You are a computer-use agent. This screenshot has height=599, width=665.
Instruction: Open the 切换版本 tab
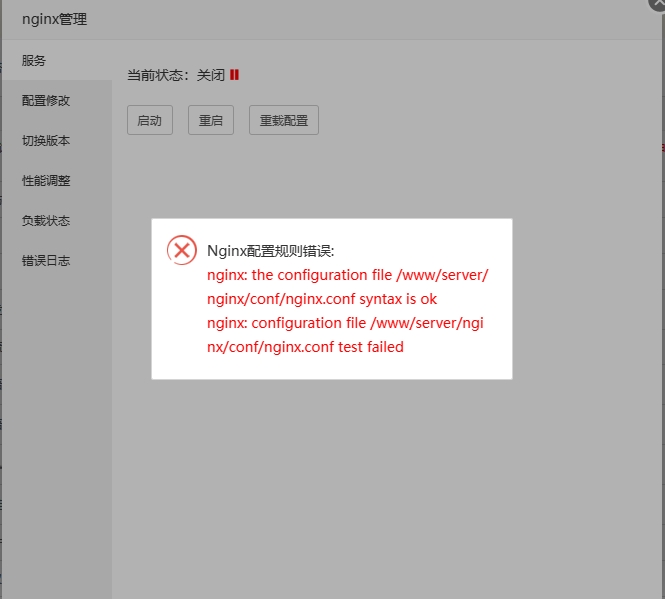click(57, 140)
